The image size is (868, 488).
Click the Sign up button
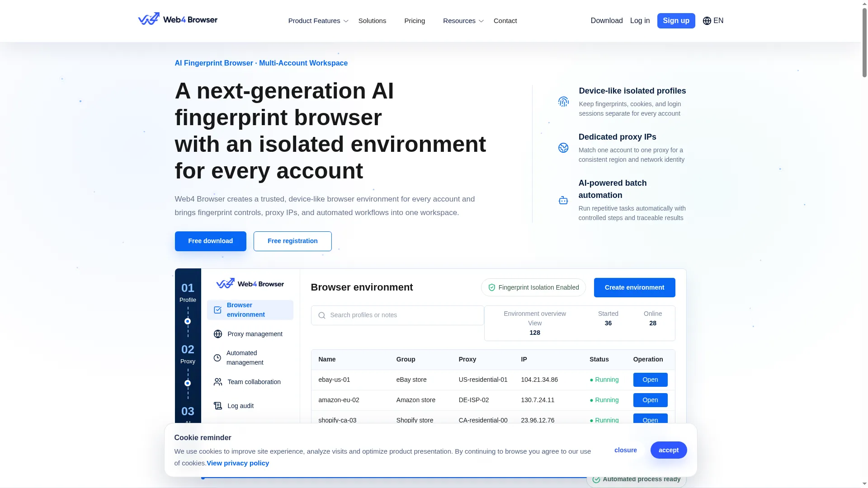pos(676,21)
